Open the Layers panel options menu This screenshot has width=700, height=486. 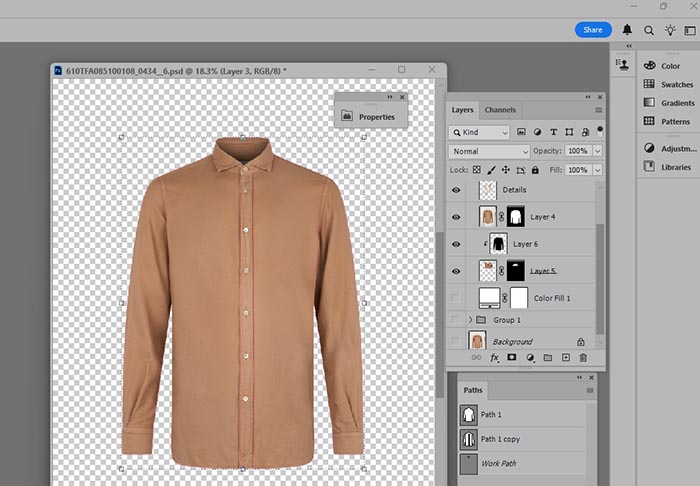click(x=599, y=110)
